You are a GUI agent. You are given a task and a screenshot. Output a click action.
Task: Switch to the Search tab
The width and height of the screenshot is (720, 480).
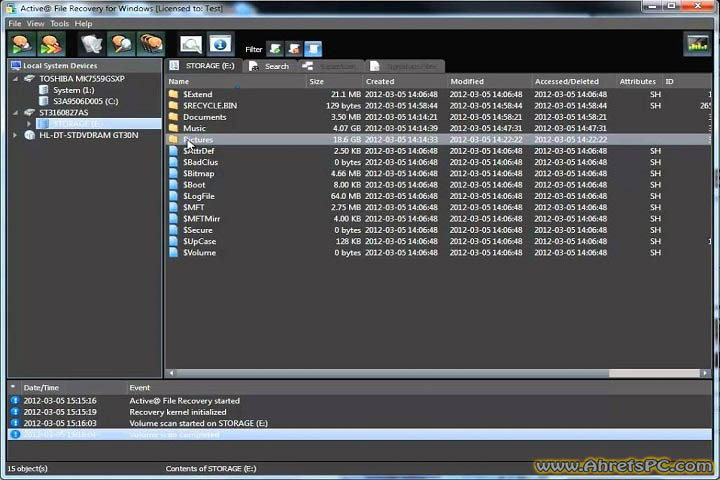[x=270, y=66]
